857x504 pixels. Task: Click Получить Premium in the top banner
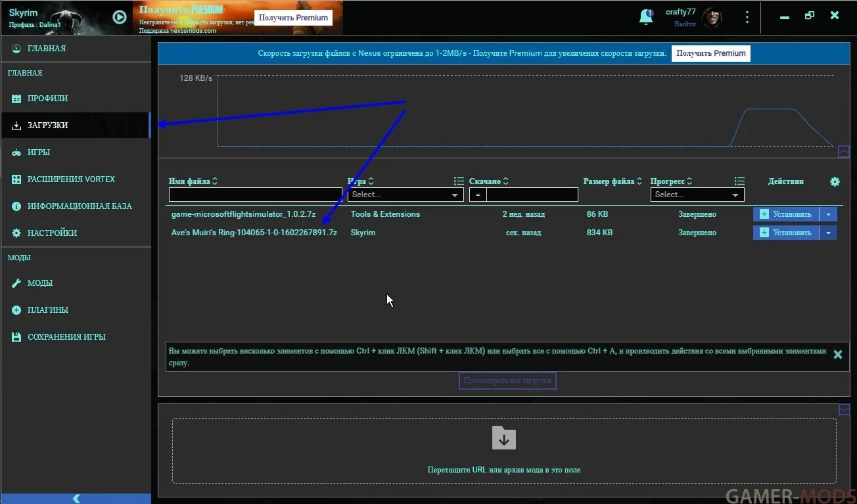[x=293, y=18]
